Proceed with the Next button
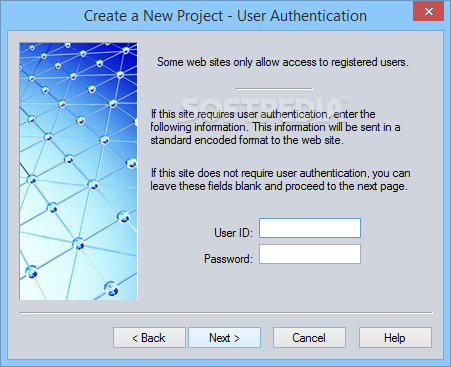Viewport: 451px width, 367px height. point(224,338)
